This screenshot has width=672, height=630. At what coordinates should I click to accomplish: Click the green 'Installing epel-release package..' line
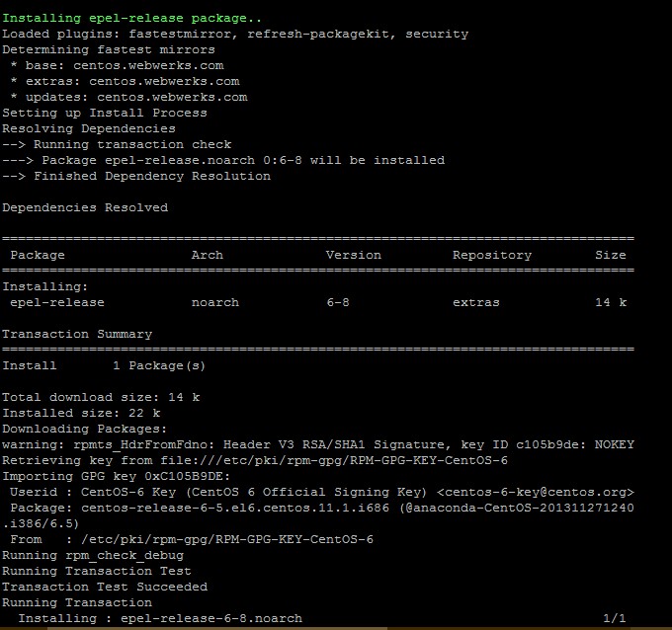click(131, 18)
